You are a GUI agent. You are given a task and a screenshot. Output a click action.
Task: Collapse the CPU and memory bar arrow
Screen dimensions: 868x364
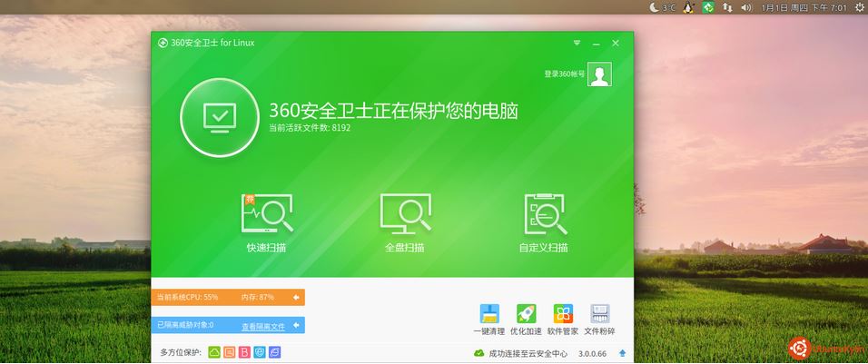pos(296,297)
